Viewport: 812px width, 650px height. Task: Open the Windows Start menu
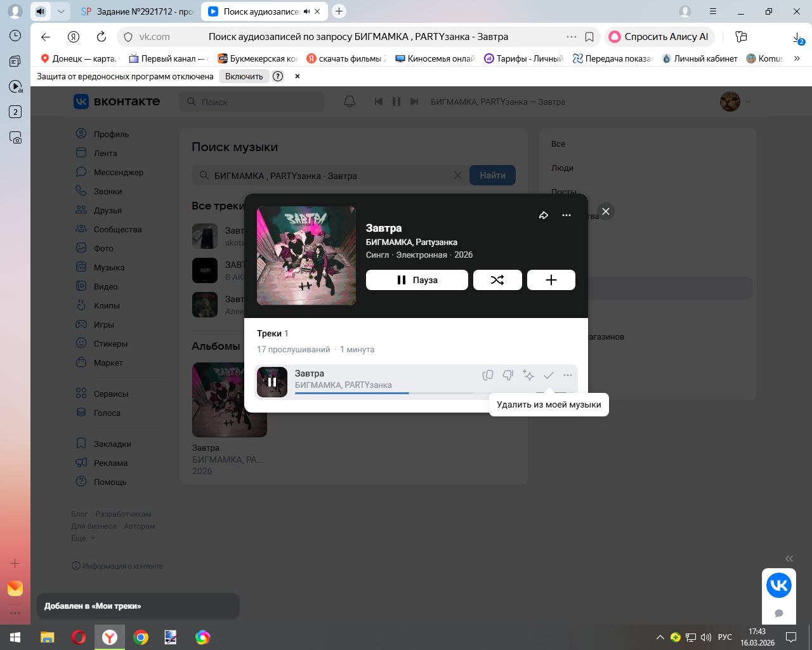click(x=15, y=637)
